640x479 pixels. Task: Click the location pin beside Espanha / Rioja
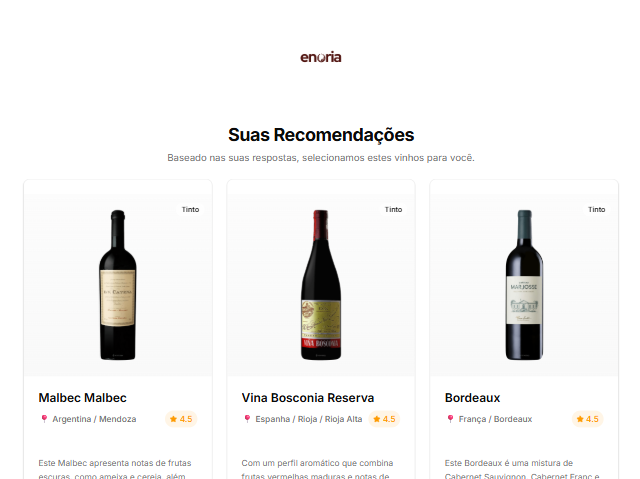coord(247,419)
